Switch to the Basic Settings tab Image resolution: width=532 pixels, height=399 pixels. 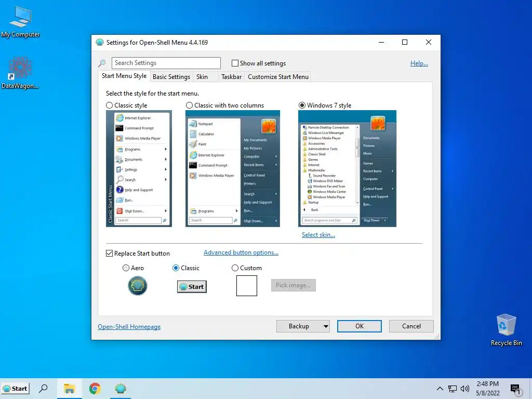(171, 77)
